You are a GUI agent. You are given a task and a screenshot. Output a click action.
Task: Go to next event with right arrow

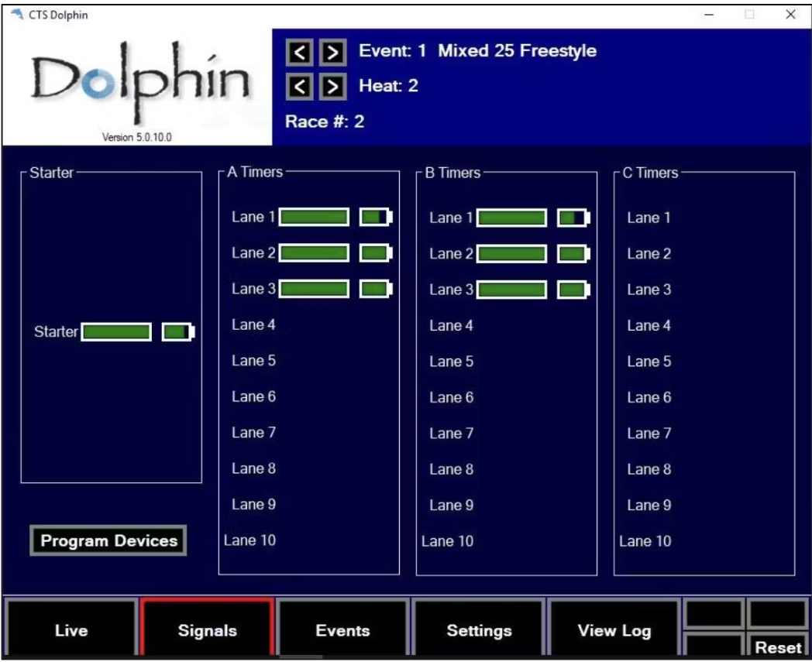(x=332, y=52)
